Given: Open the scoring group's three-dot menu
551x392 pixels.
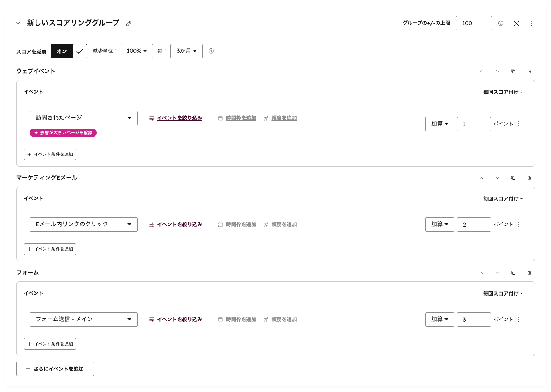Looking at the screenshot, I should click(x=532, y=23).
